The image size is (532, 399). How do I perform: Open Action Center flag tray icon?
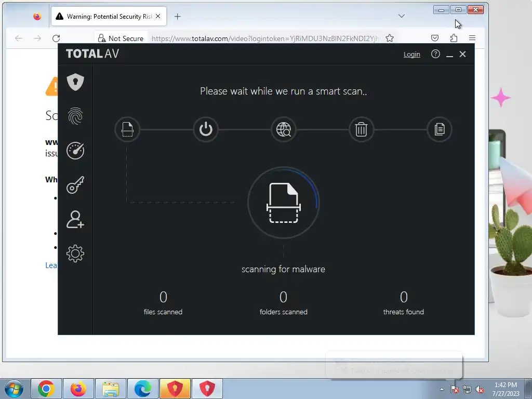coord(454,389)
